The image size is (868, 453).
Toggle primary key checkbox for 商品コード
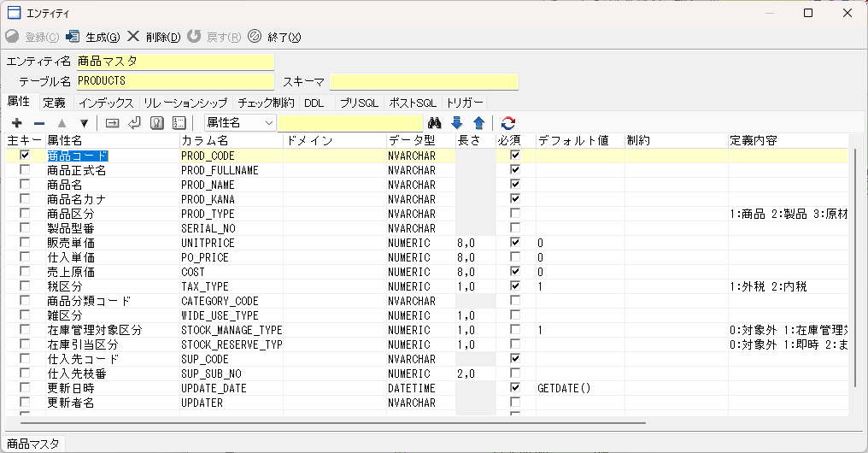[25, 155]
